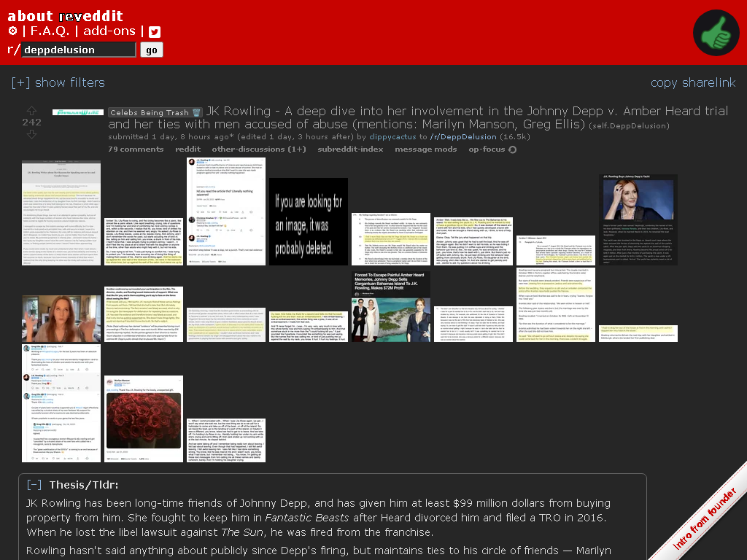
Task: Open the red-haired woman video thumbnail
Action: click(61, 319)
